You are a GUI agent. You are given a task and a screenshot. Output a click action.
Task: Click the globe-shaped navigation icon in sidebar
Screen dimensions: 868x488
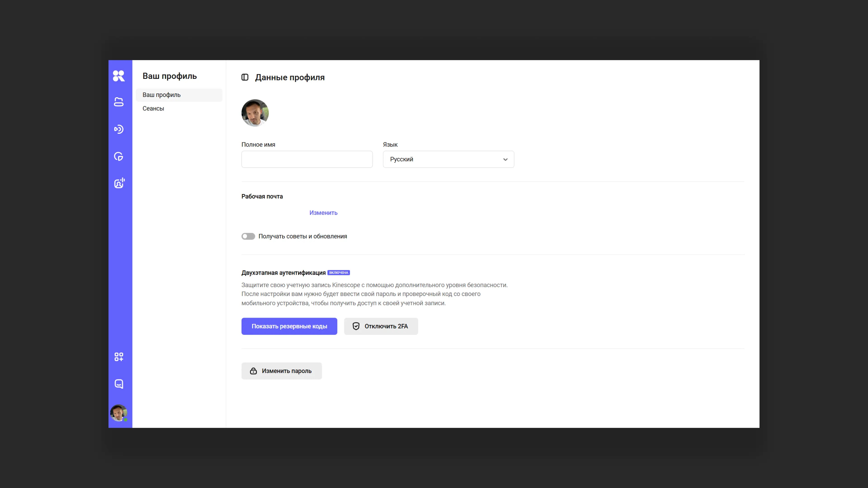pos(119,156)
